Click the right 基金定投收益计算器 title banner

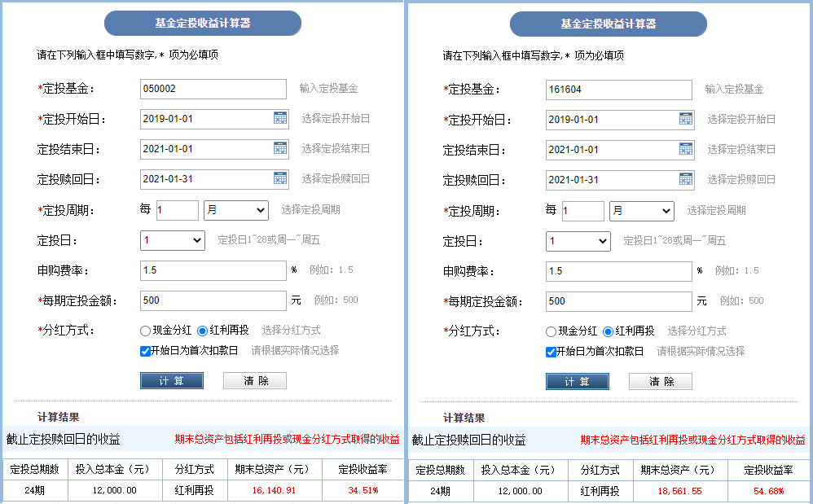(609, 24)
